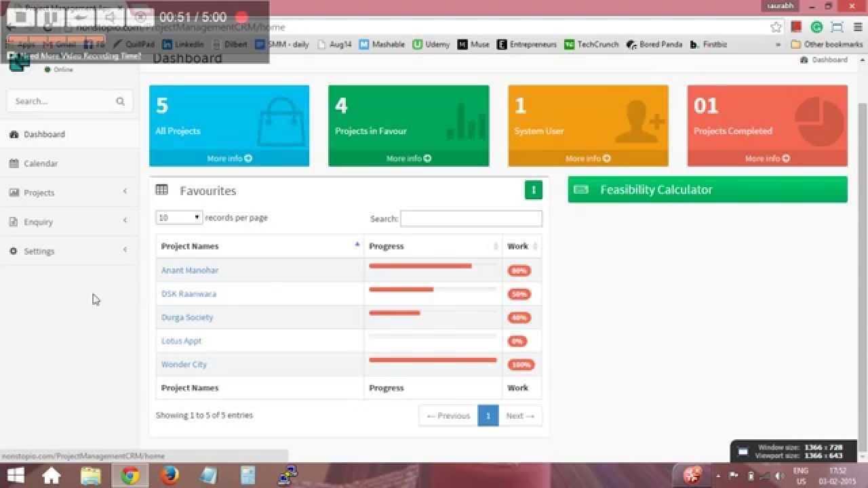The height and width of the screenshot is (488, 868).
Task: Expand the Projects chevron arrow
Action: tap(125, 192)
